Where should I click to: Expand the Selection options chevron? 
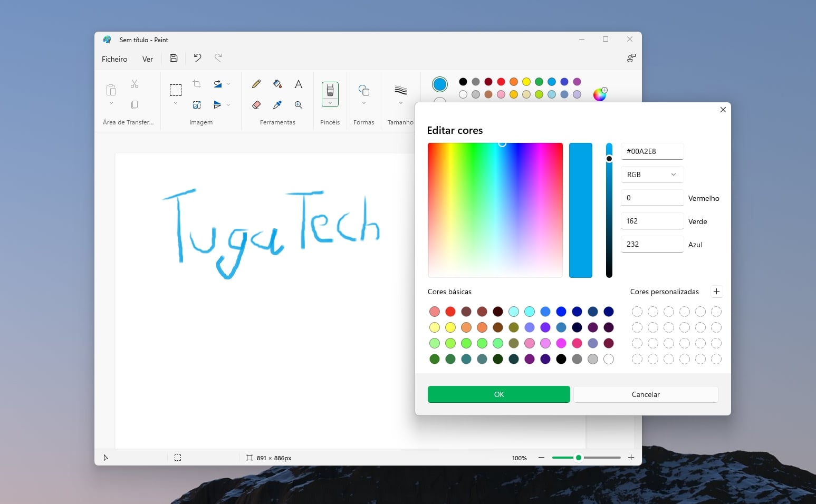(x=176, y=103)
